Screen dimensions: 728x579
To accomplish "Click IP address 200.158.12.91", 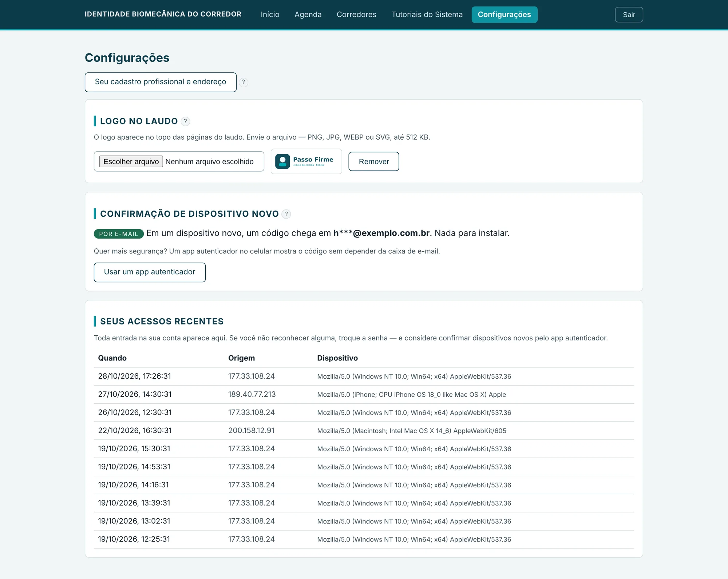I will pyautogui.click(x=251, y=431).
